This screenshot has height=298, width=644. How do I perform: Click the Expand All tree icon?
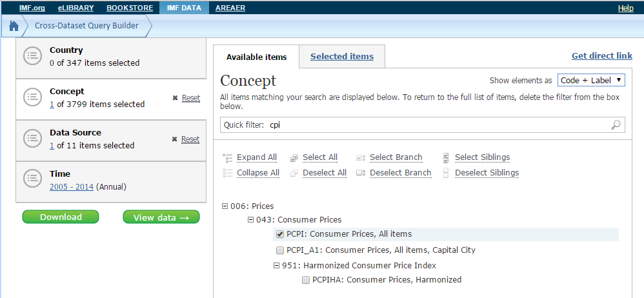(227, 157)
